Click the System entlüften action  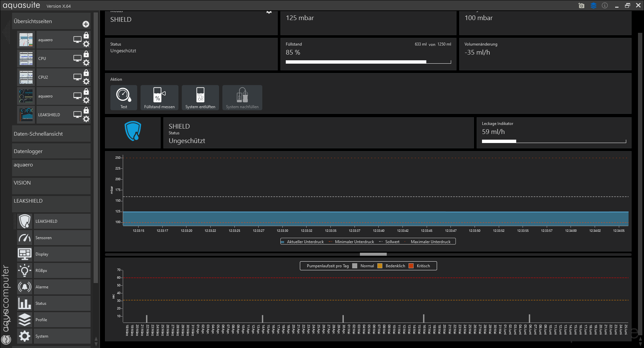click(200, 97)
